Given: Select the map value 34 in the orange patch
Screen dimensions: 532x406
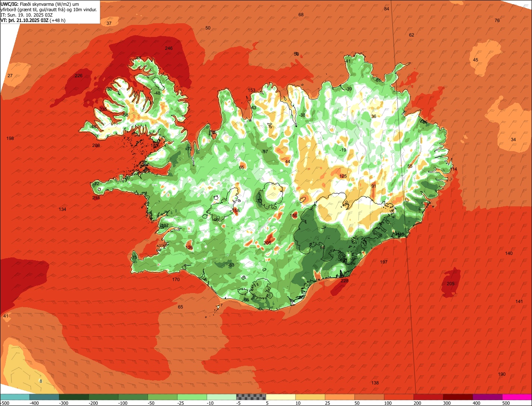Looking at the screenshot, I should [x=513, y=139].
